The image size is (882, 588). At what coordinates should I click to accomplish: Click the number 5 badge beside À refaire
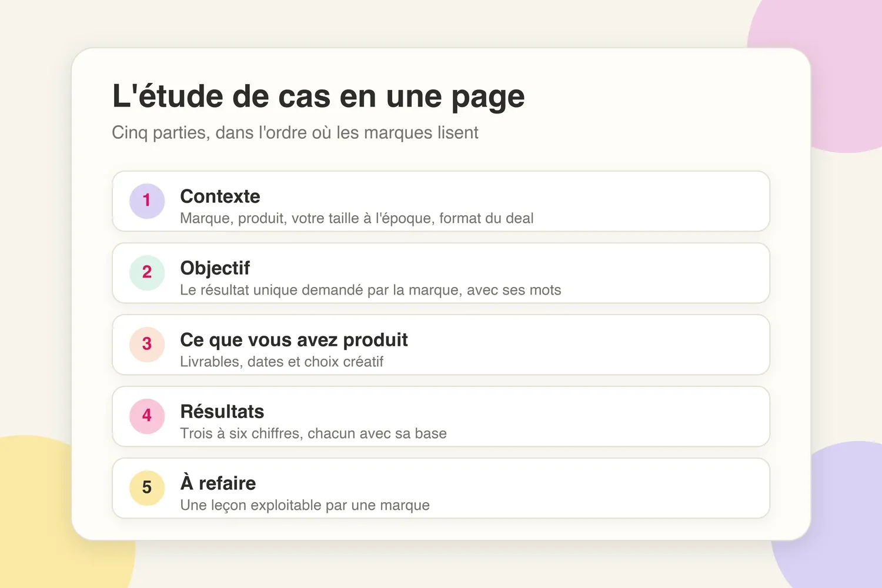(x=147, y=488)
